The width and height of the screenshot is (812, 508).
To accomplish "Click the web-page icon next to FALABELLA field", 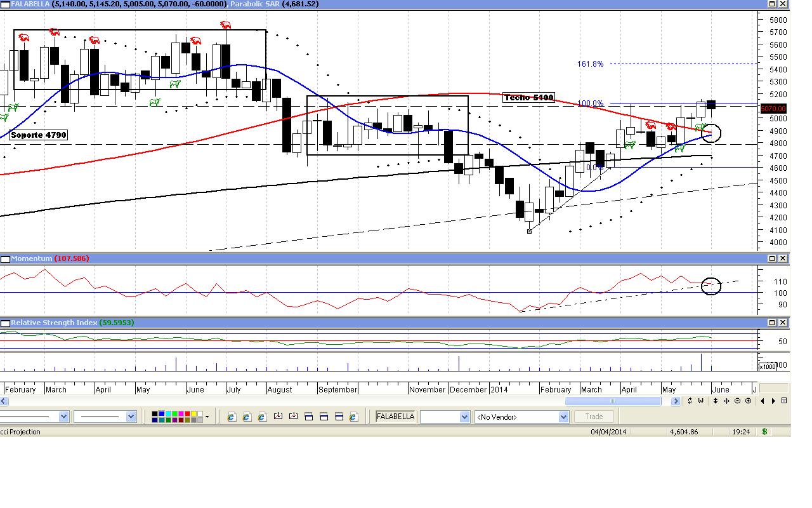I will pos(353,417).
